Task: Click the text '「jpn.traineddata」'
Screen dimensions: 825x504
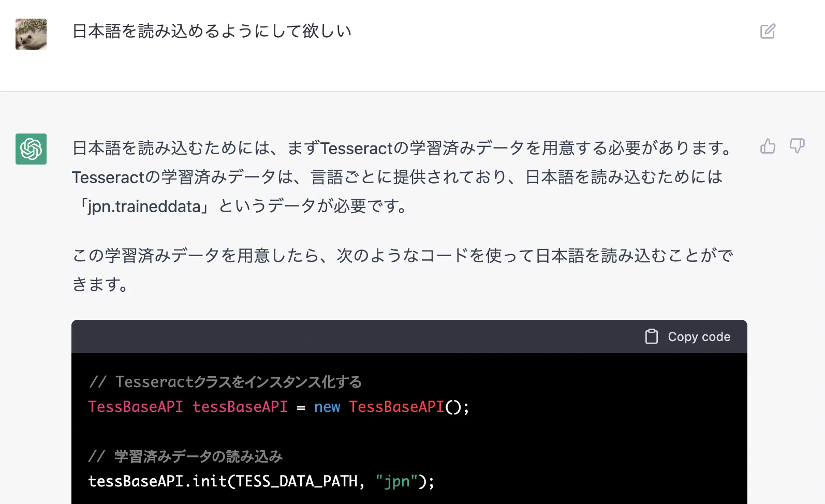Action: (x=144, y=206)
